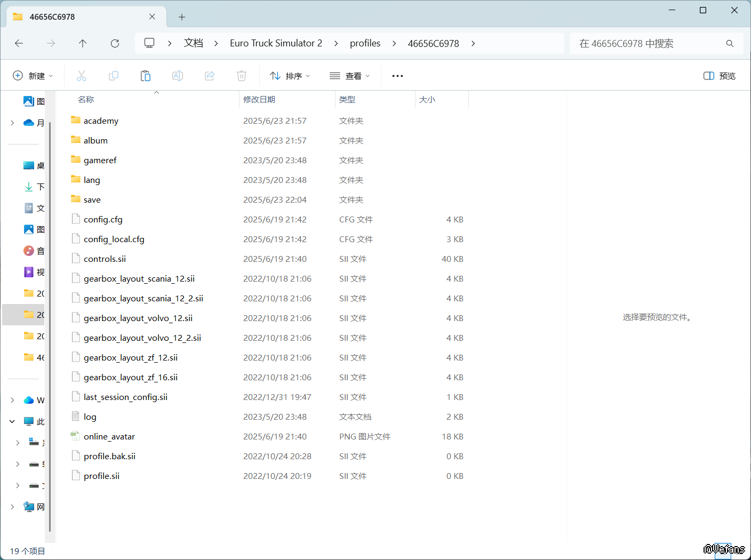Open the 排序 (Sort) dropdown menu
The width and height of the screenshot is (751, 560).
pos(290,76)
